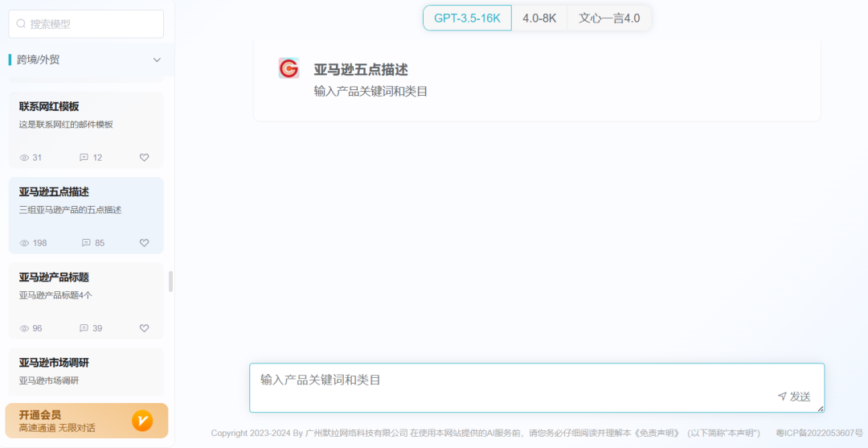Click the 发送 send button
Viewport: 868px width, 448px height.
tap(794, 397)
